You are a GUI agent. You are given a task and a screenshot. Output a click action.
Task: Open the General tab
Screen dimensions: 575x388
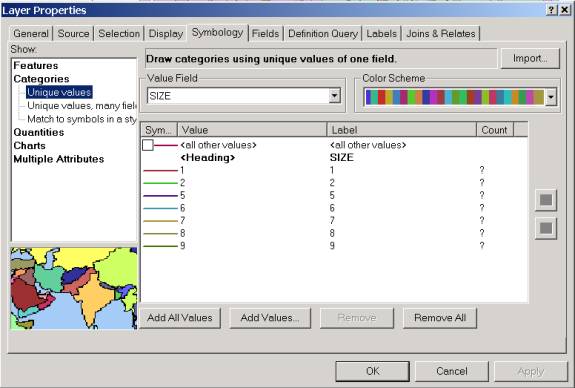[x=31, y=34]
